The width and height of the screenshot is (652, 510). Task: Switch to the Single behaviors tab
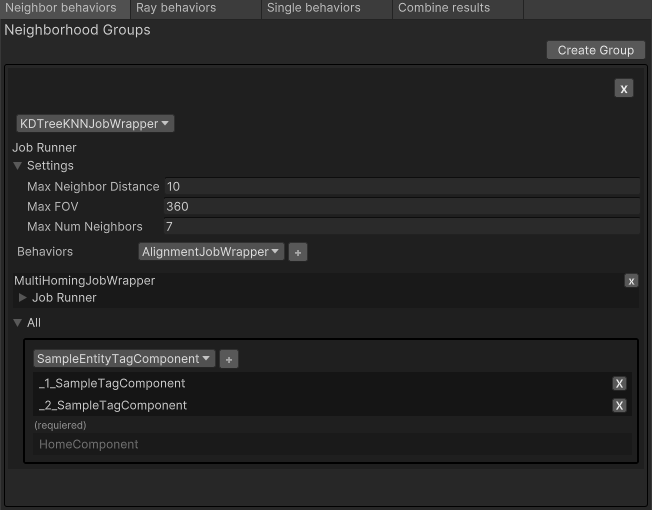pyautogui.click(x=313, y=8)
